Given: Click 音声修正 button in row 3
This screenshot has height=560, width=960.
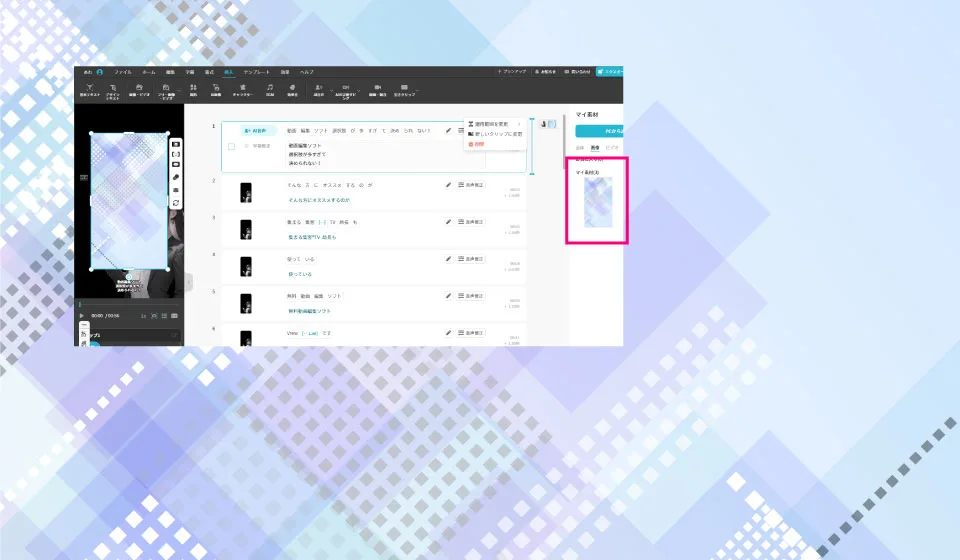Looking at the screenshot, I should (x=471, y=221).
